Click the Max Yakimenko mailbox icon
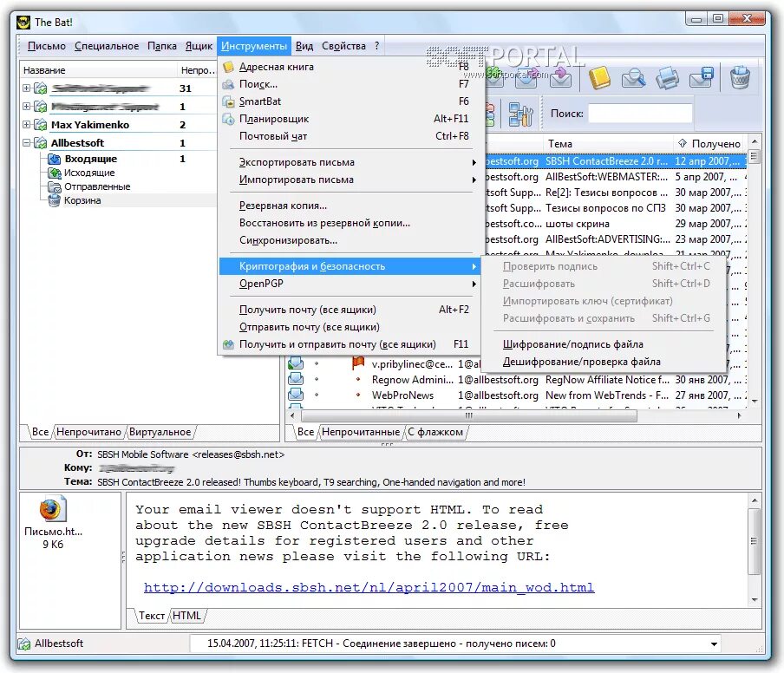 (41, 125)
